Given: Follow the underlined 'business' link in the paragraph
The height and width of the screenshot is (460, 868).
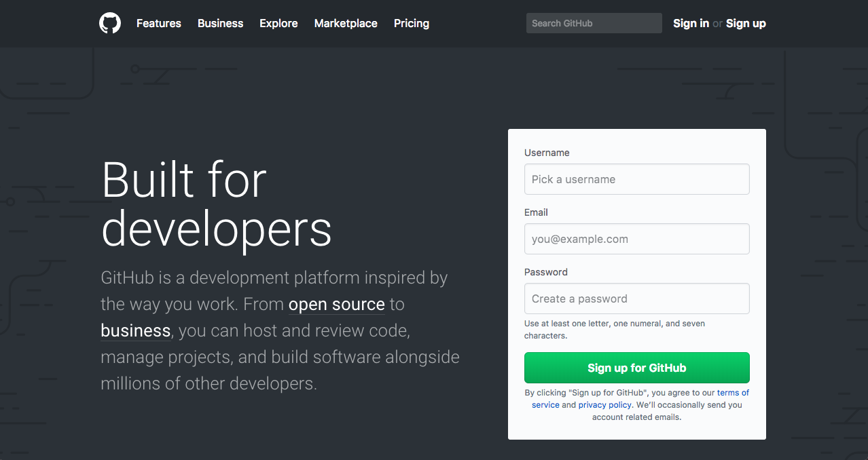Looking at the screenshot, I should [135, 331].
